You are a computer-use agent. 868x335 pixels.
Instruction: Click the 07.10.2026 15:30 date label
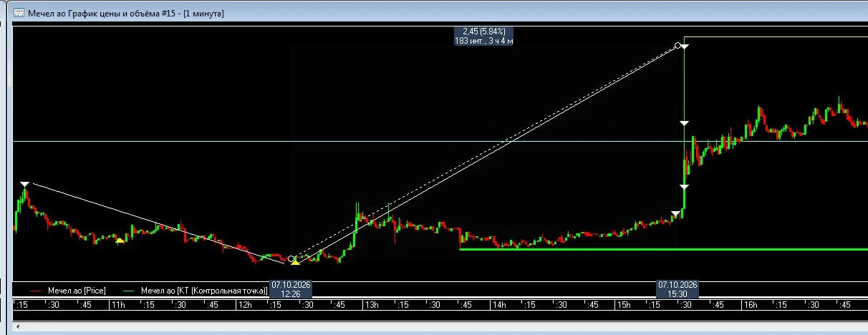[677, 289]
